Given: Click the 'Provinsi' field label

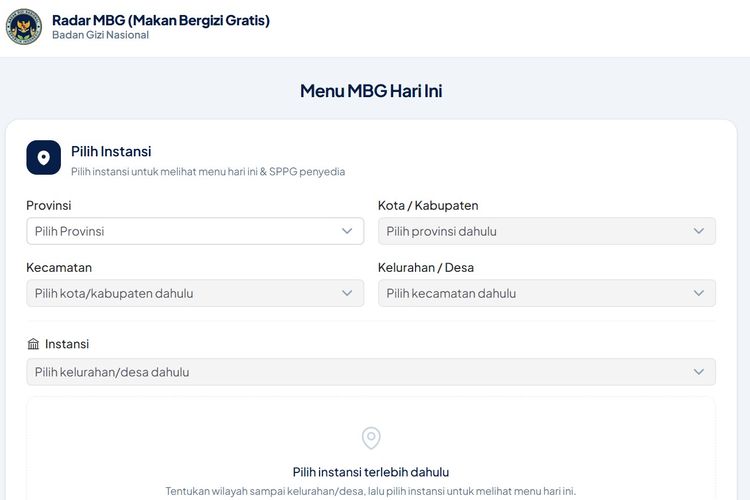Looking at the screenshot, I should coord(49,206).
